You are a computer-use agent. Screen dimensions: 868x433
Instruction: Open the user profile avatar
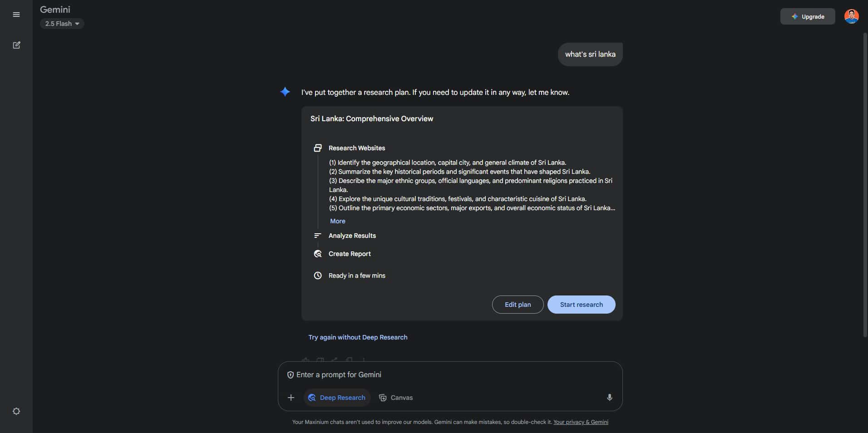tap(851, 16)
